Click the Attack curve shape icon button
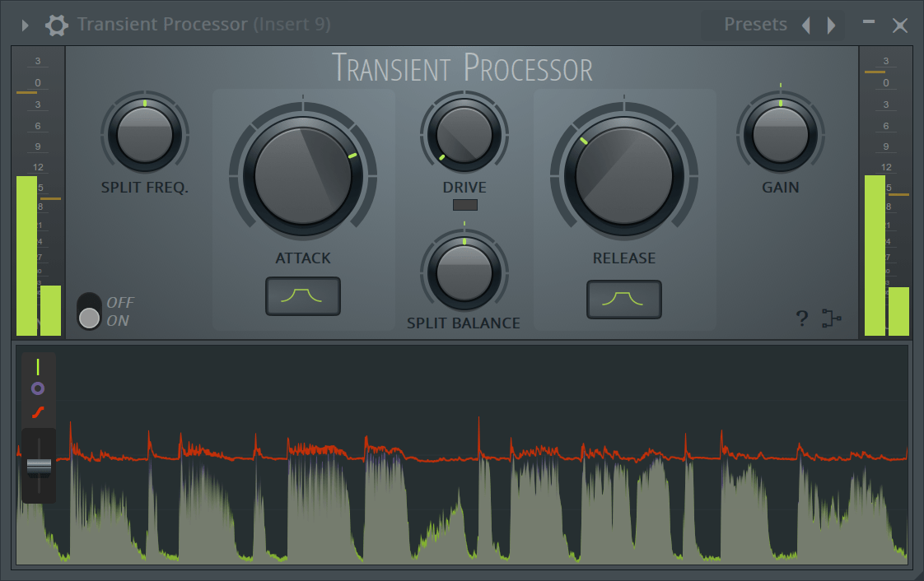 click(302, 296)
